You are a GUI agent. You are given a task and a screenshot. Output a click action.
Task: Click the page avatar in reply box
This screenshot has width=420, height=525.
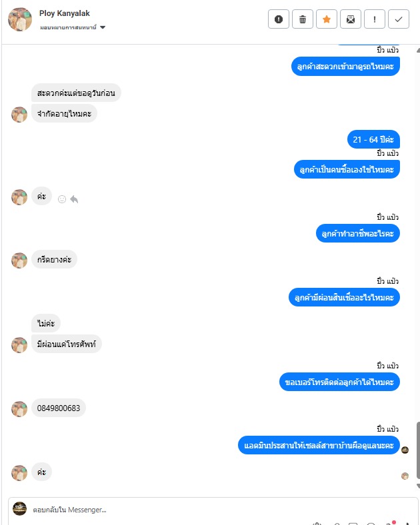20,508
